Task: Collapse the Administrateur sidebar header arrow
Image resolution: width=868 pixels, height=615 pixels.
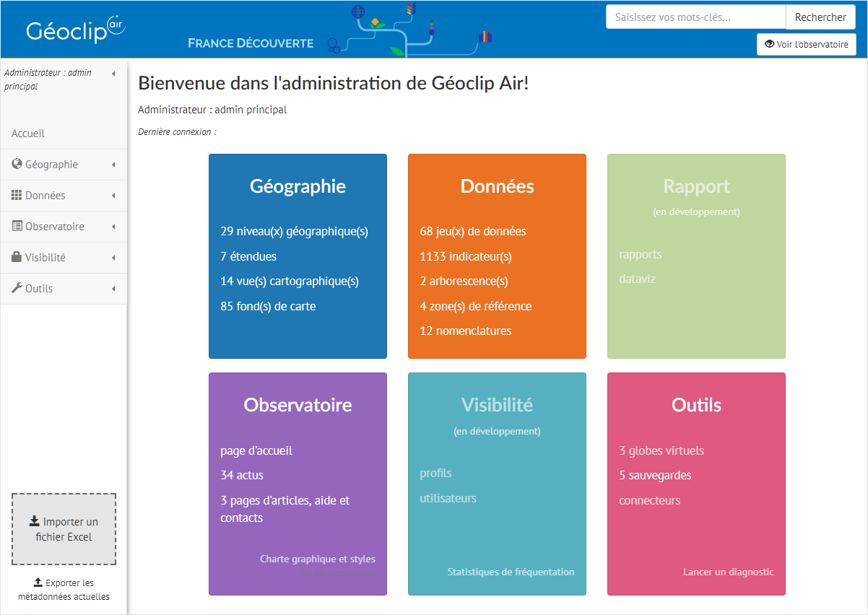Action: [x=114, y=73]
